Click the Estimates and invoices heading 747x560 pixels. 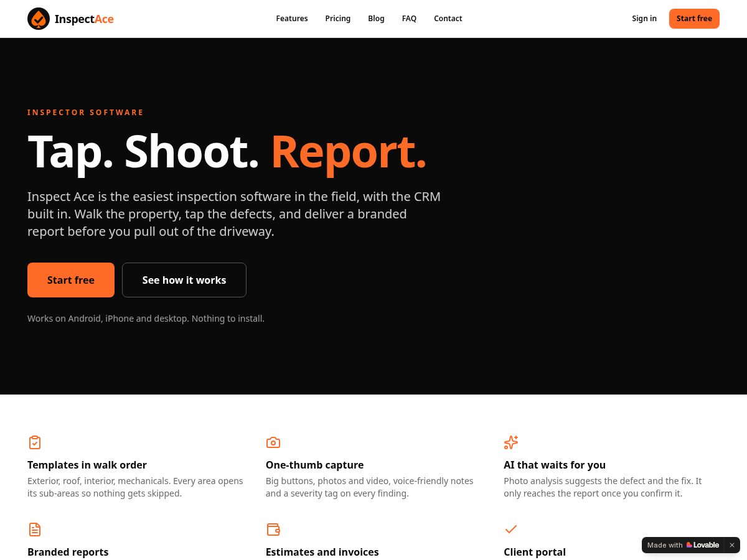tap(322, 552)
